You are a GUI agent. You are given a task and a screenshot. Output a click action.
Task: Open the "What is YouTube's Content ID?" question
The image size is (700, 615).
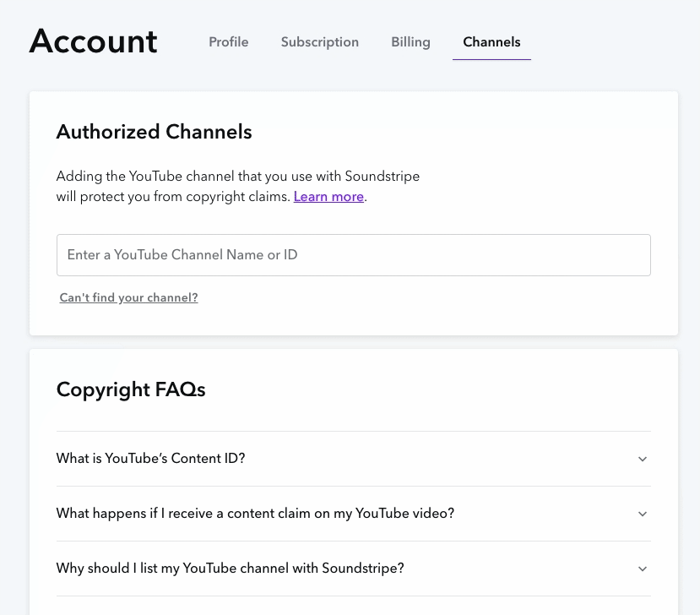151,459
